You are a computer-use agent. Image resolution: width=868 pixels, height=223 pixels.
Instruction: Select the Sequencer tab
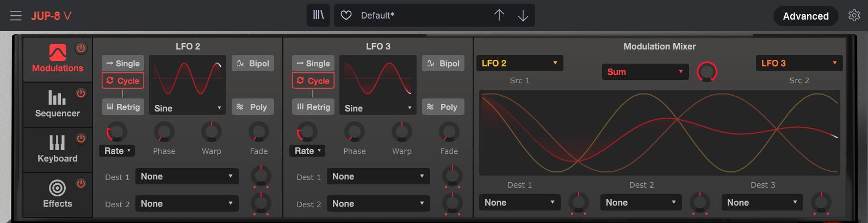tap(58, 104)
